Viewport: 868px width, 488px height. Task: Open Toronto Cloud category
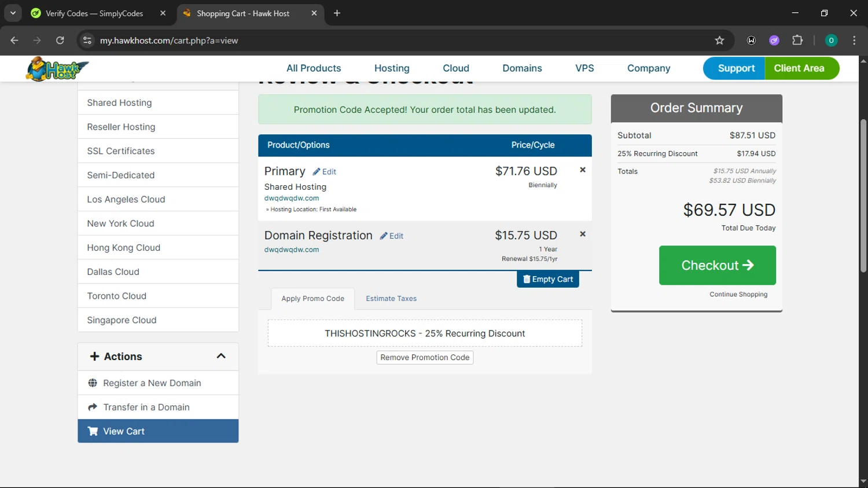tap(158, 296)
